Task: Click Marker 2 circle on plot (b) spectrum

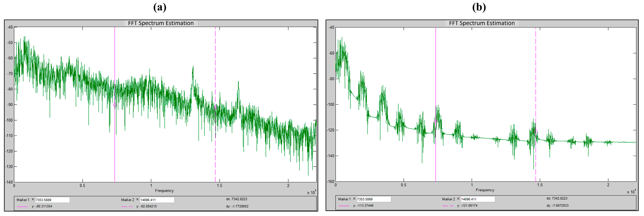Action: click(536, 131)
